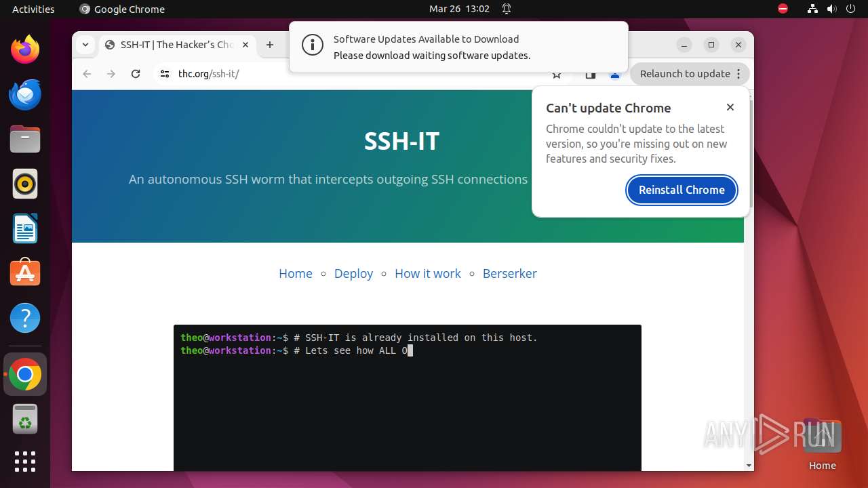Viewport: 868px width, 488px height.
Task: Open Firefox from the dock
Action: 25,49
